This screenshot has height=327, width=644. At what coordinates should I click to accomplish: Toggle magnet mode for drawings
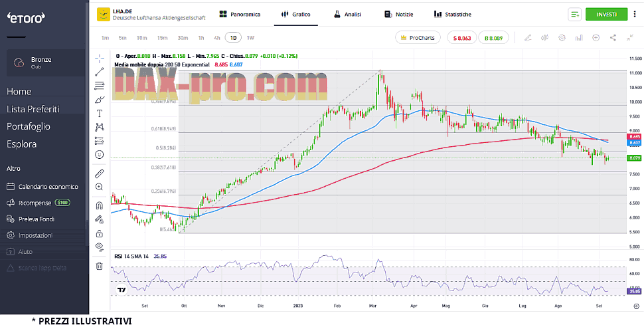[99, 205]
